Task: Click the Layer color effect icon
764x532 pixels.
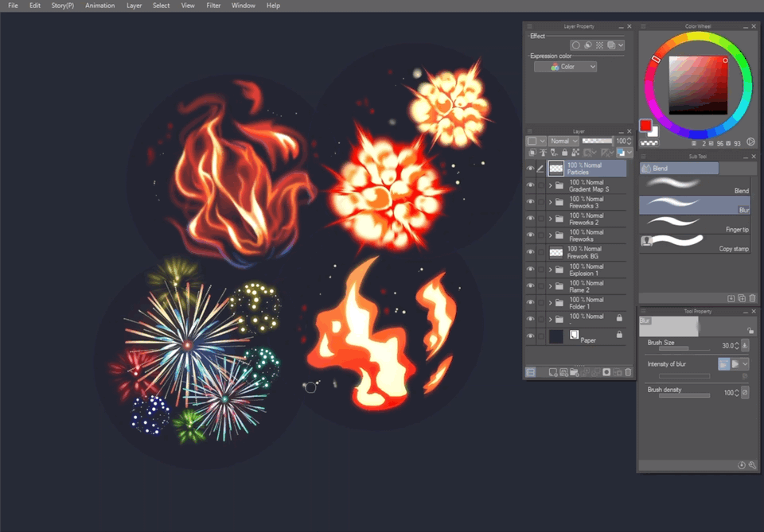Action: point(611,45)
